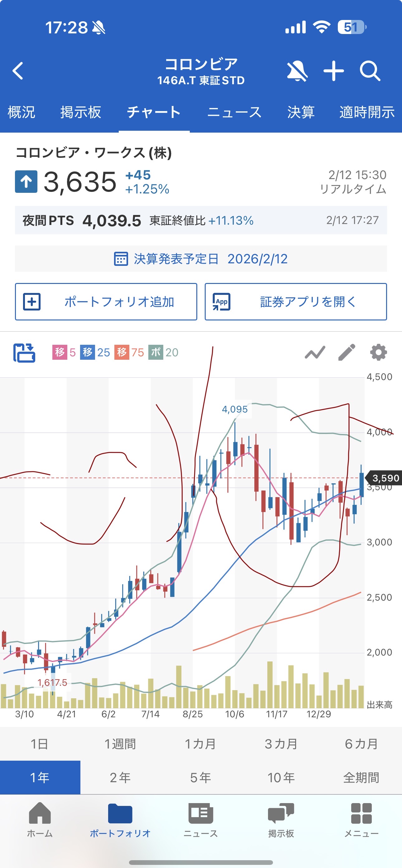Open search with magnifying glass icon

370,71
